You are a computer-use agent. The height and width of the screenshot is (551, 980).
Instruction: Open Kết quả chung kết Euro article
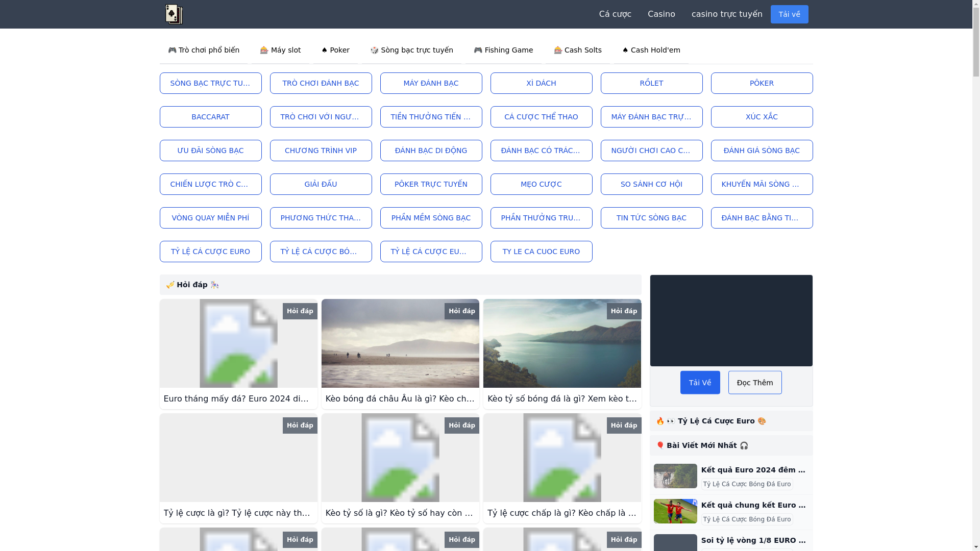click(753, 505)
